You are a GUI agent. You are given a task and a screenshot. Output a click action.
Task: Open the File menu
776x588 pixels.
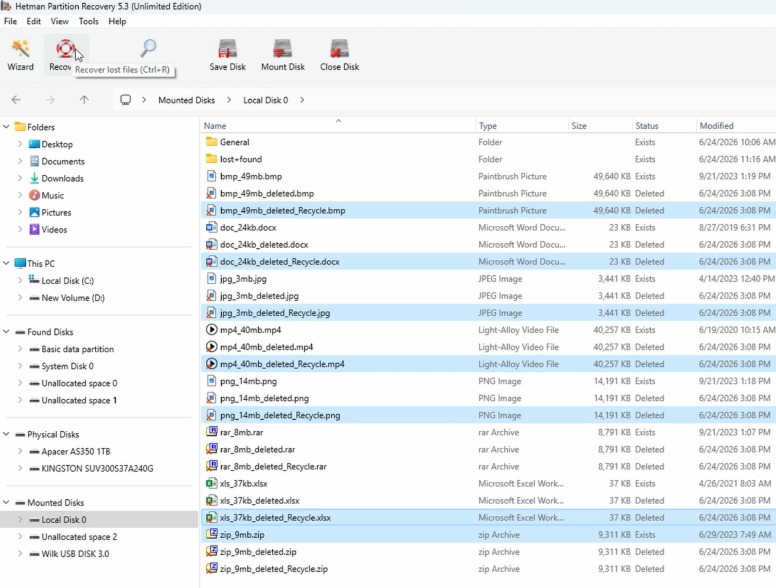coord(10,21)
